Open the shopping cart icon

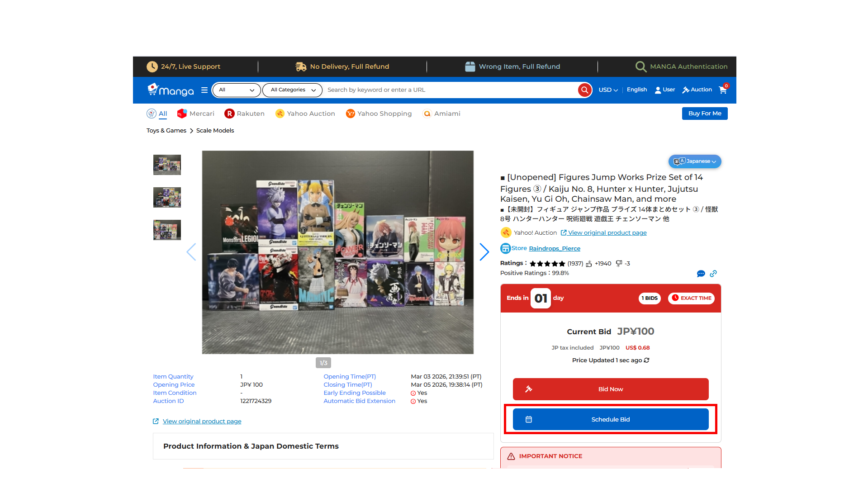point(723,90)
